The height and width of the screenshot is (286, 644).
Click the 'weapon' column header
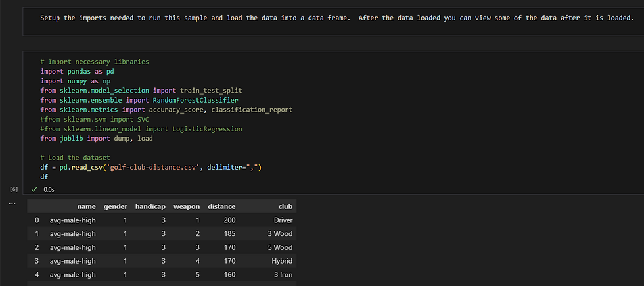(x=187, y=206)
